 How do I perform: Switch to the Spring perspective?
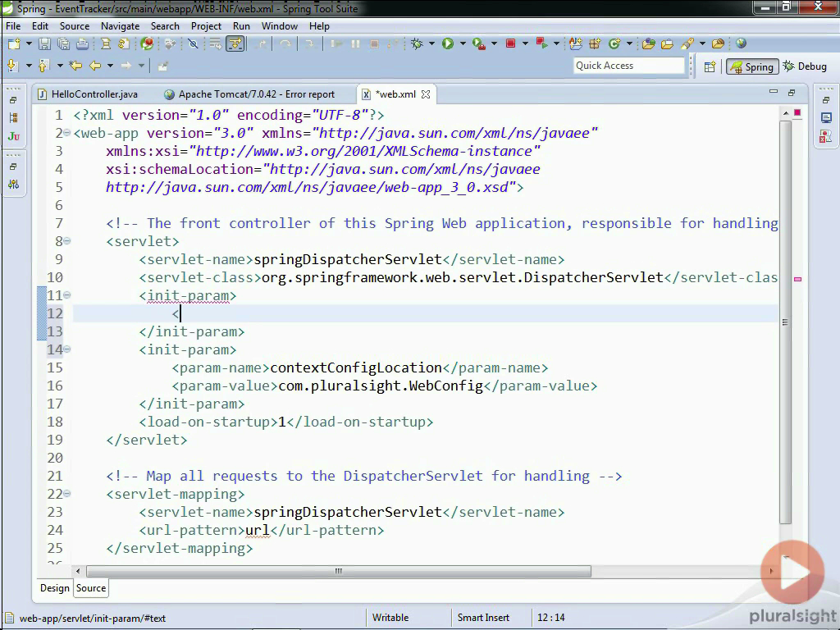(751, 66)
